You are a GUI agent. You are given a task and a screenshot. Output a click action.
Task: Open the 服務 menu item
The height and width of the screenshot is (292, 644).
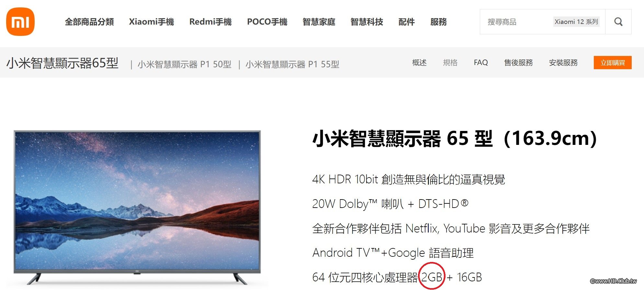tap(439, 22)
